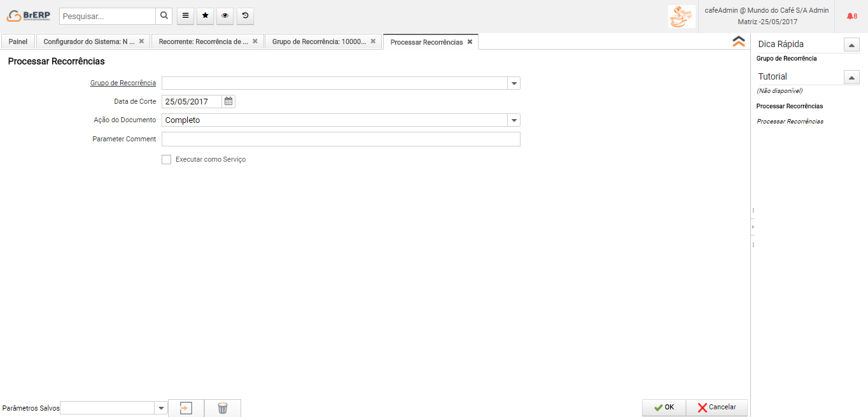Close the Recorrente tab
Viewport: 868px width, 417px height.
255,41
